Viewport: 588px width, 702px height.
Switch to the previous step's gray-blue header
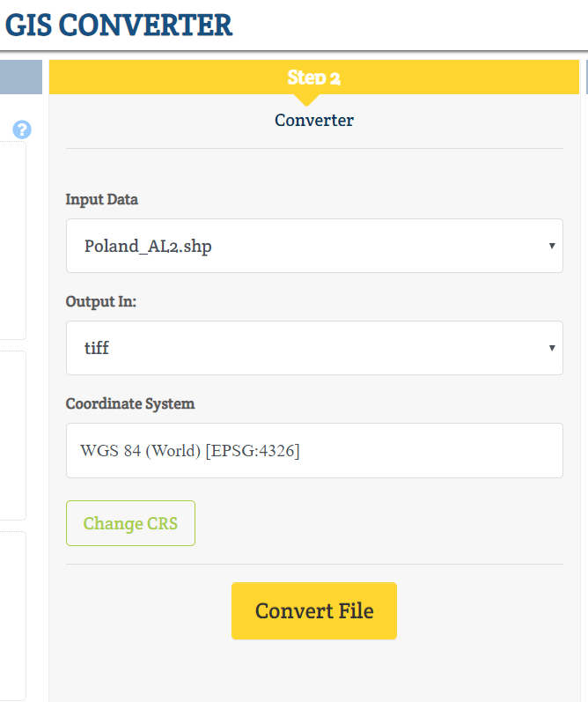[21, 77]
